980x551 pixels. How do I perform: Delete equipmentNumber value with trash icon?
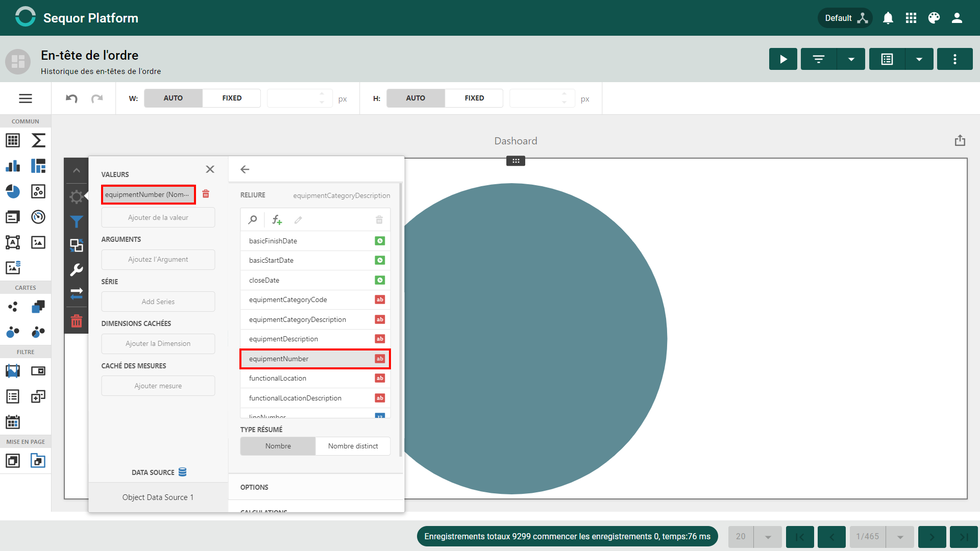coord(206,194)
